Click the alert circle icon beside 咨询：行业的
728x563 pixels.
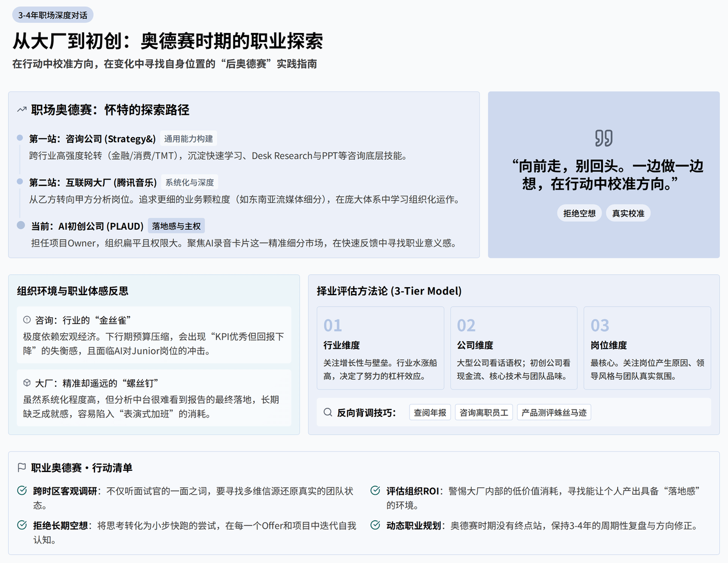click(27, 320)
